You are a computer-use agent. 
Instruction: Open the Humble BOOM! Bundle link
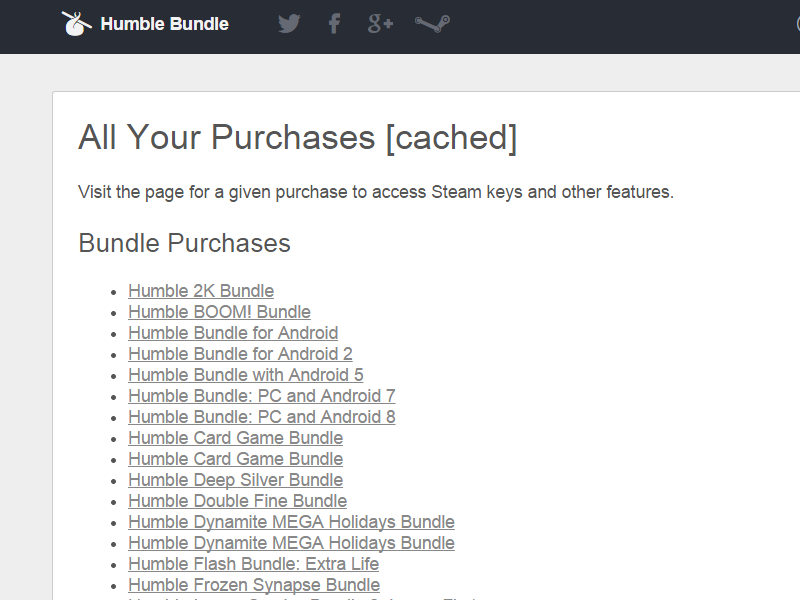(x=219, y=312)
